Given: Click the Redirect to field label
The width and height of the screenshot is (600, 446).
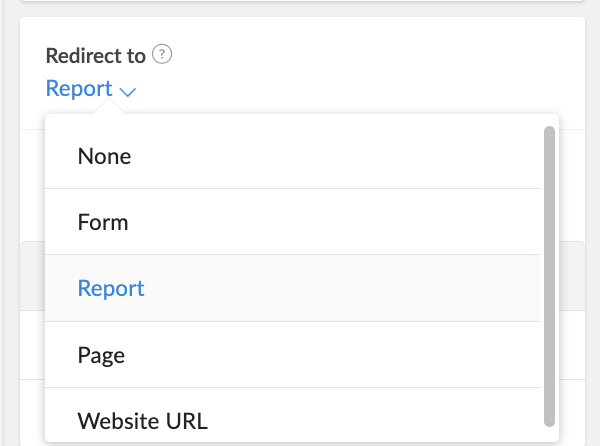Looking at the screenshot, I should click(x=95, y=56).
